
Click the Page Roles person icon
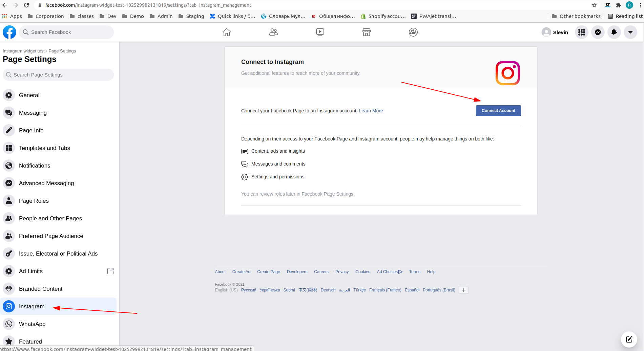(9, 201)
